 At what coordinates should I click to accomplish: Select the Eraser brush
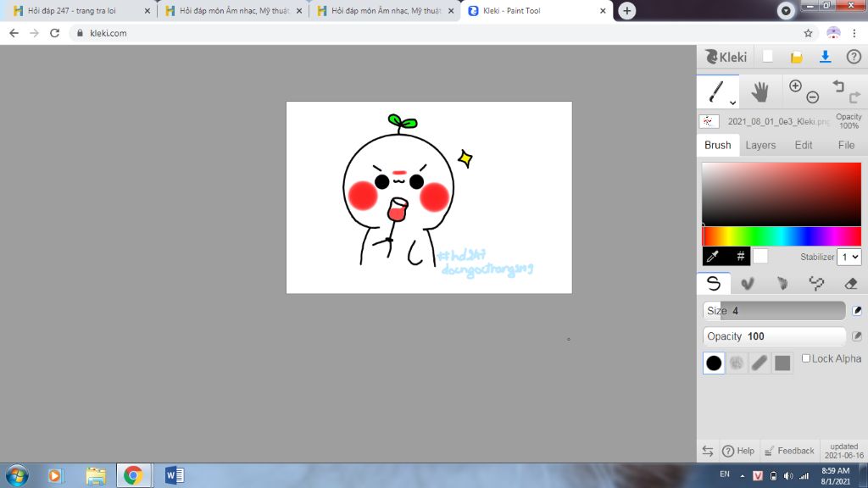tap(851, 284)
